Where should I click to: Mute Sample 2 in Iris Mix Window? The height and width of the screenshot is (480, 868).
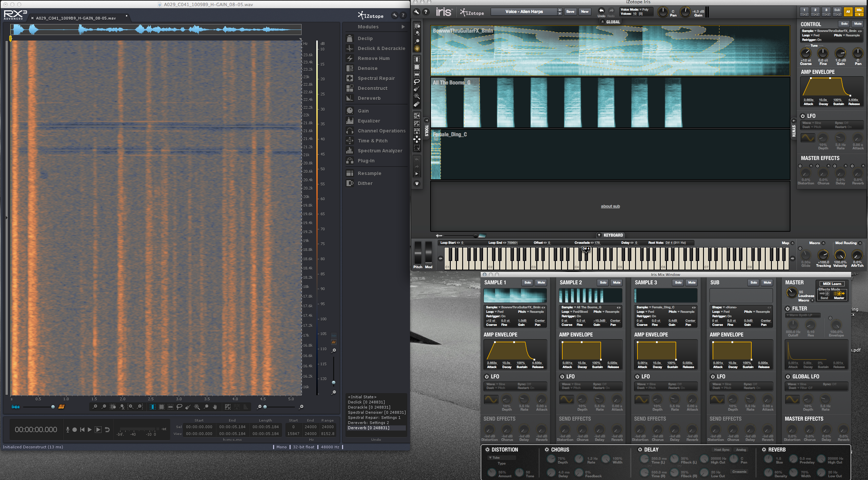[617, 283]
